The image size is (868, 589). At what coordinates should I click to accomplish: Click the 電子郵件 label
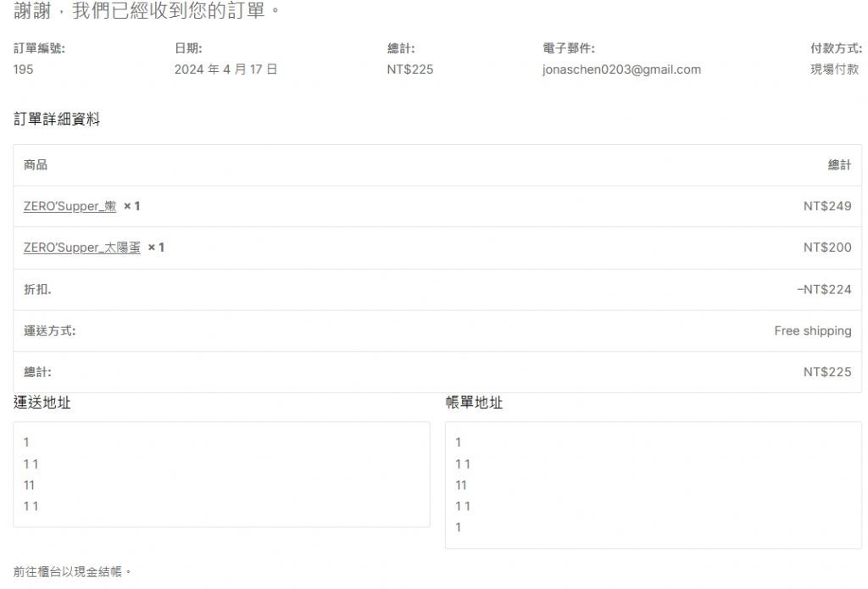[x=568, y=48]
